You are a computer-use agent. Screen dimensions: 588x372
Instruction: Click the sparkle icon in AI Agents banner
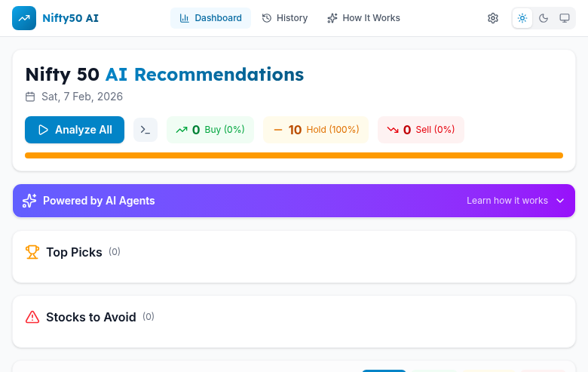tap(29, 201)
